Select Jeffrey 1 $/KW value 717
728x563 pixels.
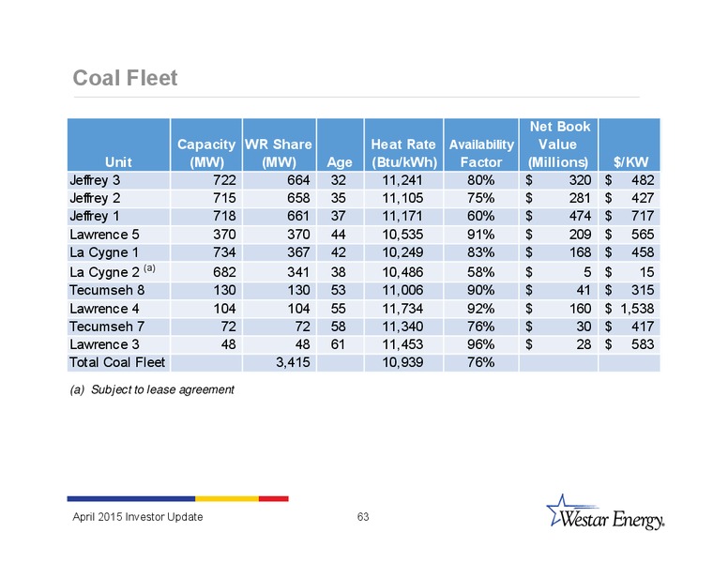pos(643,217)
